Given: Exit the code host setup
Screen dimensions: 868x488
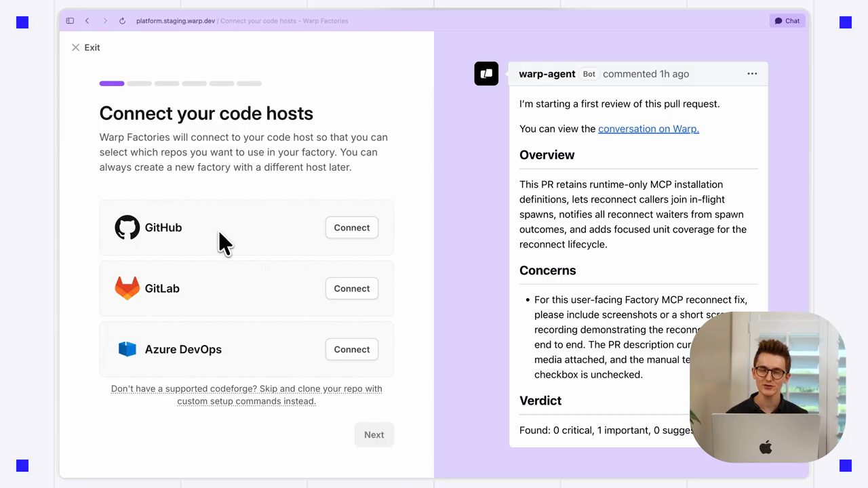Looking at the screenshot, I should pos(85,47).
